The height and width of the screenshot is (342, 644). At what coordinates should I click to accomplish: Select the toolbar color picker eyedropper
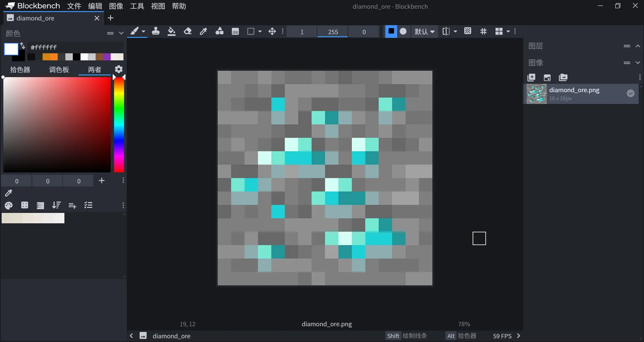(204, 31)
